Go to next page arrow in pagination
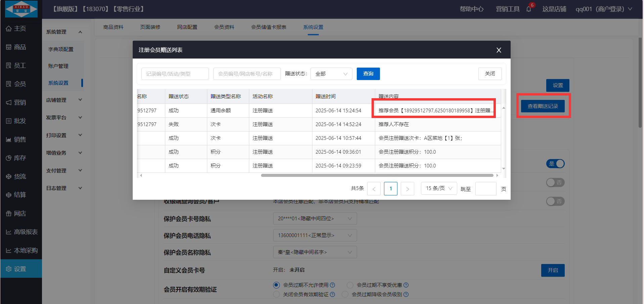 click(407, 189)
